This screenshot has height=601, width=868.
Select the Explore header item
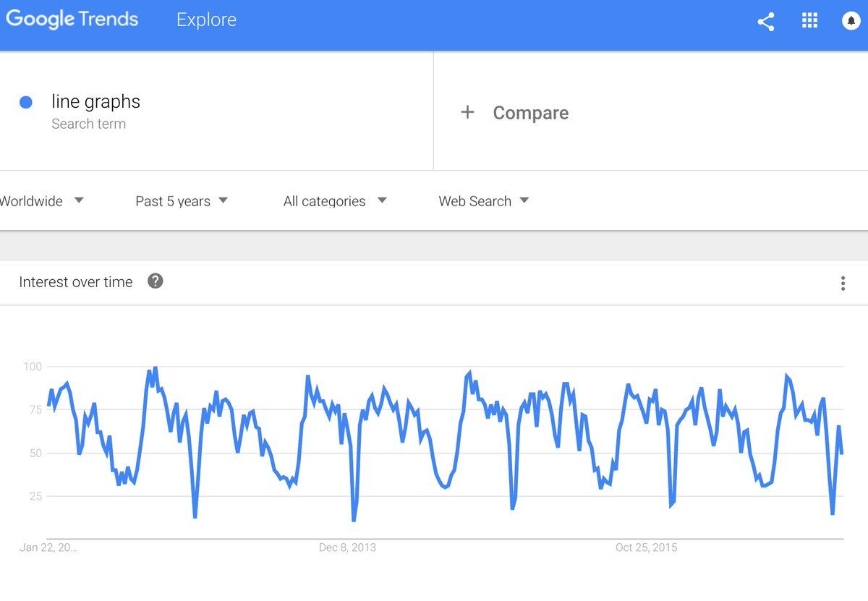tap(206, 20)
